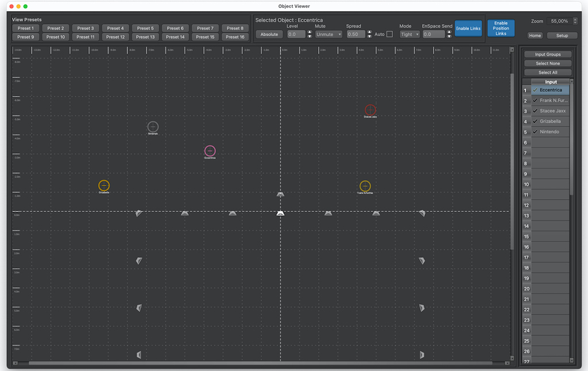Viewport: 588px width, 371px height.
Task: Toggle the Nintendo input checkmark
Action: 535,132
